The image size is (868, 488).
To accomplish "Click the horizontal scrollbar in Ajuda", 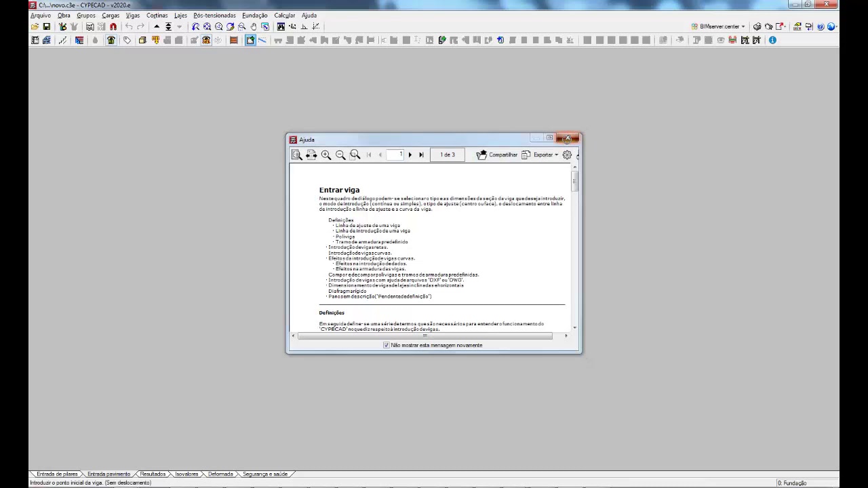I will click(430, 335).
